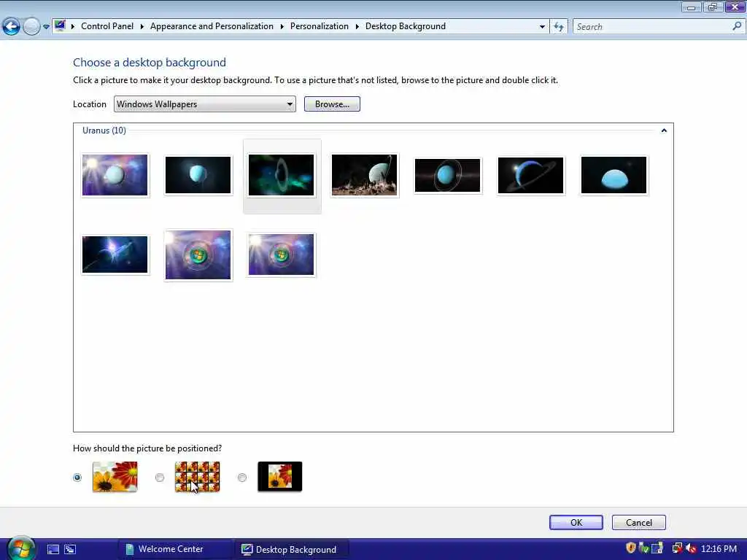The width and height of the screenshot is (747, 560).
Task: Expand the arrow before Control Panel breadcrumb
Action: [73, 27]
